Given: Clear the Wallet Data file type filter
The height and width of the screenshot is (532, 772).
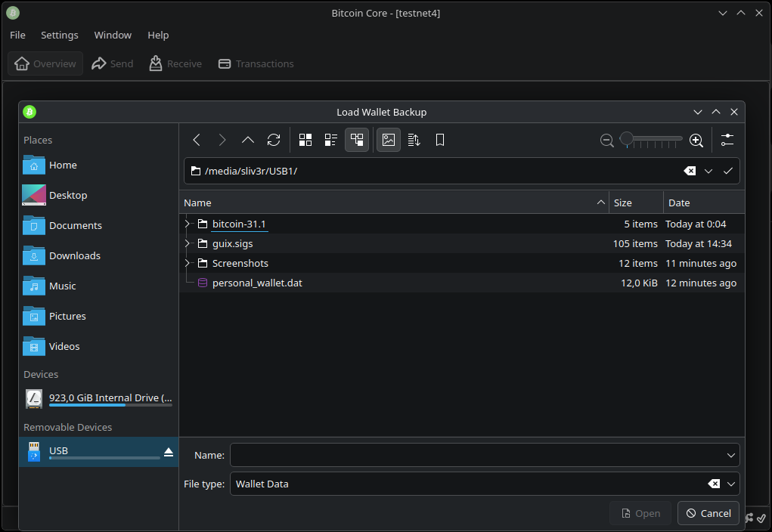Looking at the screenshot, I should [x=714, y=484].
